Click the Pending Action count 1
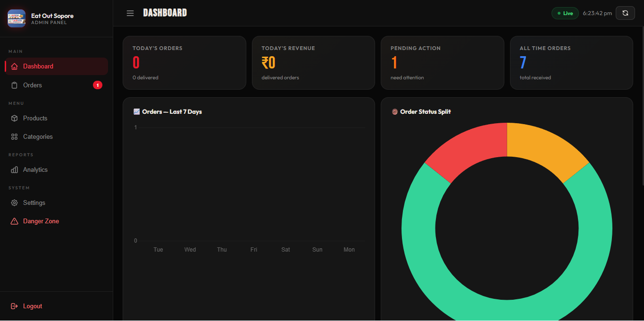The width and height of the screenshot is (644, 321). tap(394, 63)
